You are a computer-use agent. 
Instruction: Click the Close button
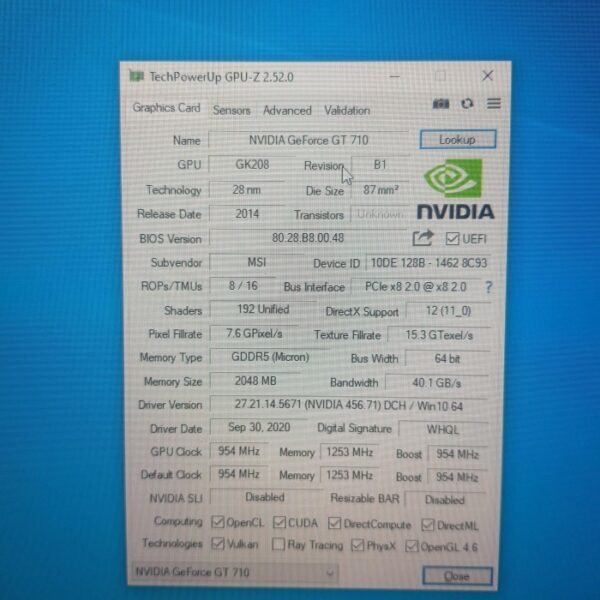coord(457,576)
